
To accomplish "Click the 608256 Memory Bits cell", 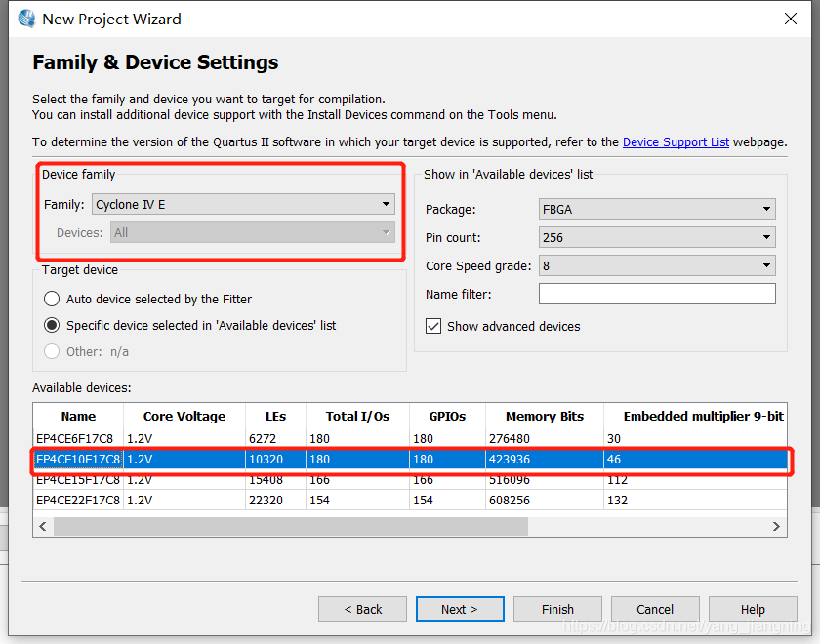I will click(x=545, y=501).
